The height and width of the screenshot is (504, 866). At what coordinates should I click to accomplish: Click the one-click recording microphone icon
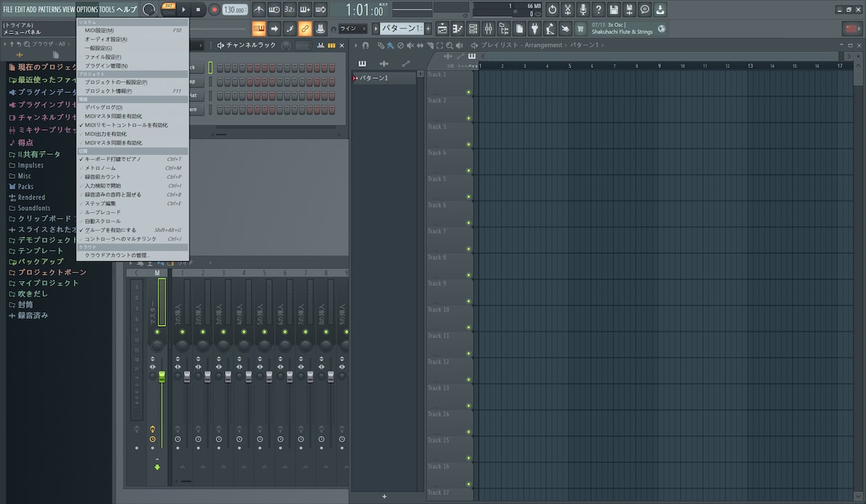pyautogui.click(x=583, y=9)
